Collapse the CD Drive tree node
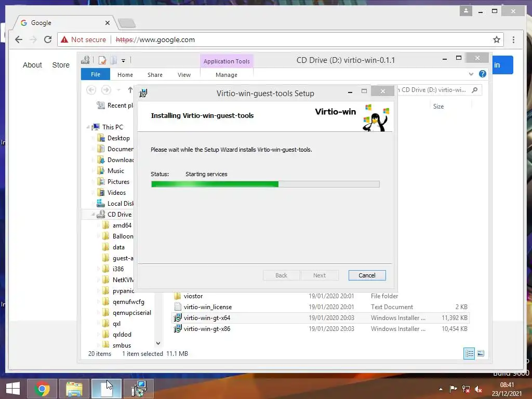 coord(92,215)
